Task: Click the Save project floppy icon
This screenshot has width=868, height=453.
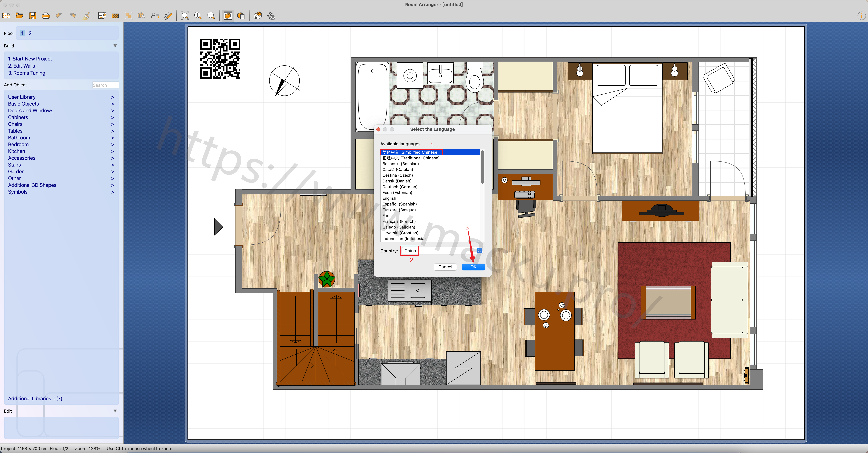Action: (33, 16)
